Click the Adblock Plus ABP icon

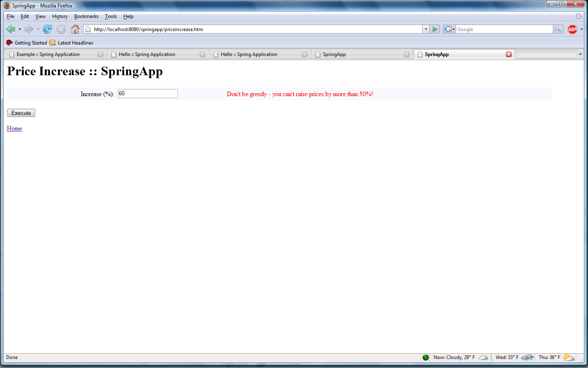(572, 29)
